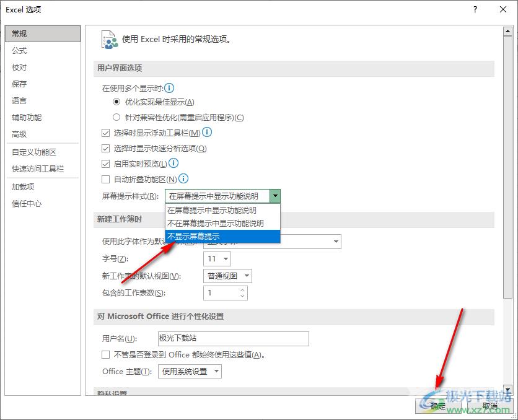Click the info icon next to 自动折叠功能区
Image resolution: width=518 pixels, height=420 pixels.
point(183,178)
